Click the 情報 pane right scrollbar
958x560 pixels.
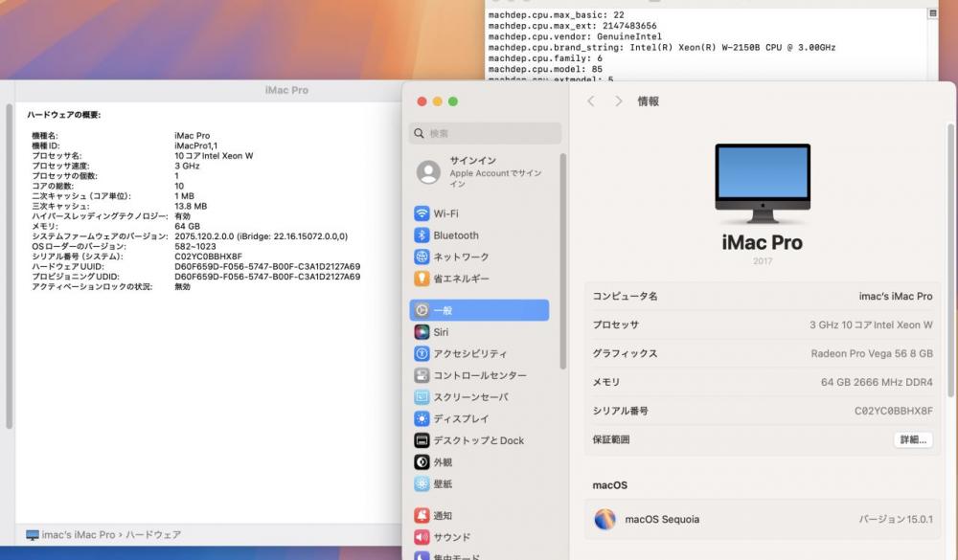click(950, 259)
